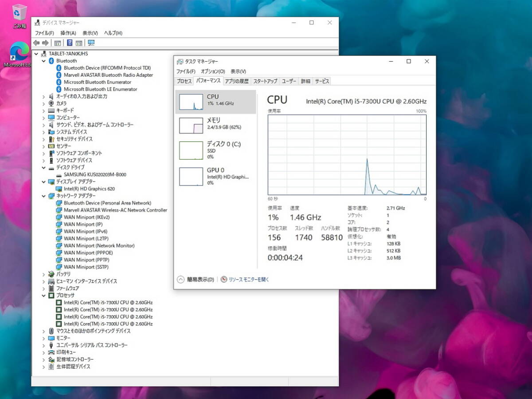This screenshot has height=399, width=532.
Task: Open the ファイル menu in Device Manager
Action: pyautogui.click(x=44, y=33)
